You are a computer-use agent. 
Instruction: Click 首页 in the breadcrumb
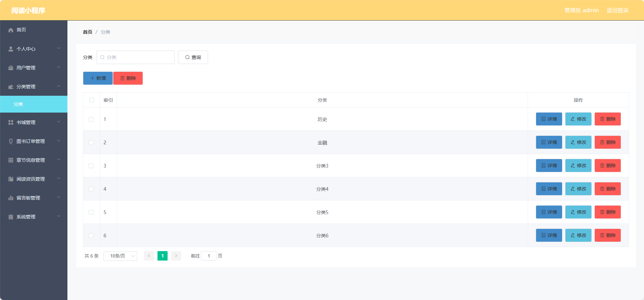pos(88,32)
